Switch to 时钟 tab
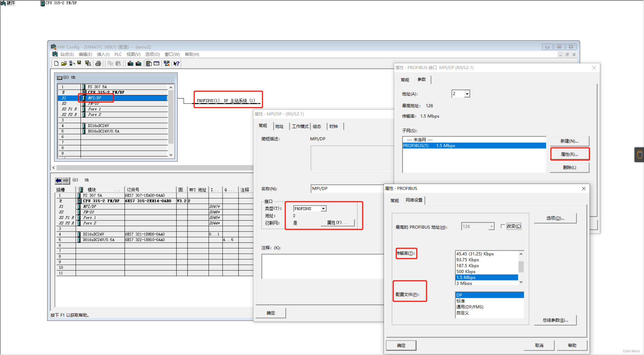The image size is (644, 355). 334,127
